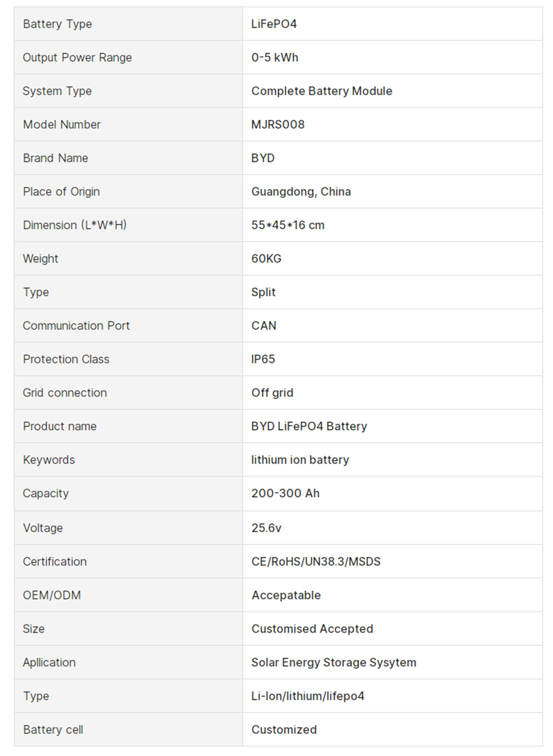Click the LiFePO4 value cell
The height and width of the screenshot is (756, 553).
click(x=393, y=24)
